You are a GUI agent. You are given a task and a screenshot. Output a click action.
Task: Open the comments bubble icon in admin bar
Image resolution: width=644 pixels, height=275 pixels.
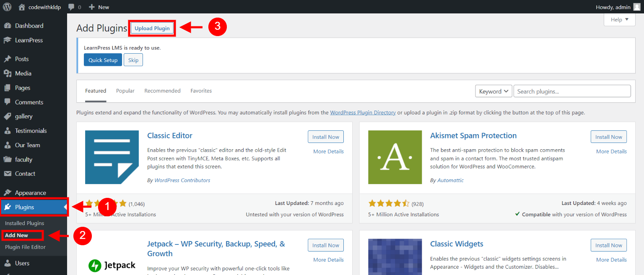(x=72, y=7)
